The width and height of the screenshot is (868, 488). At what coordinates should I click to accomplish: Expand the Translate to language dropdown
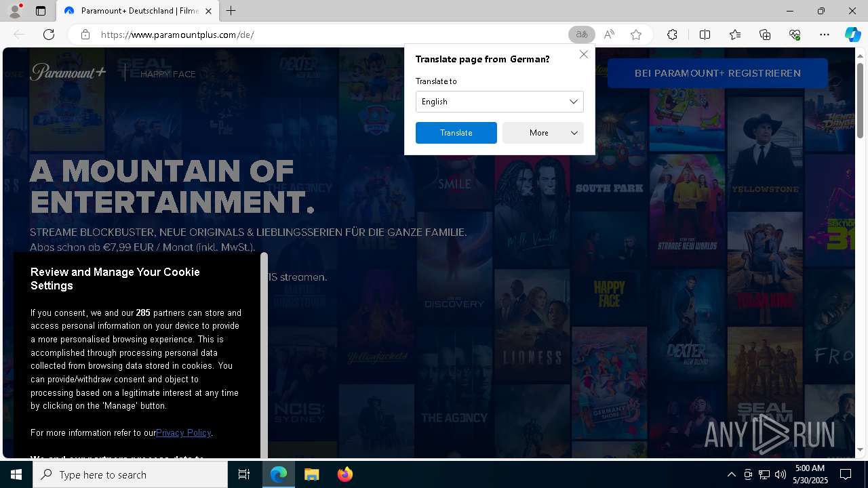499,102
